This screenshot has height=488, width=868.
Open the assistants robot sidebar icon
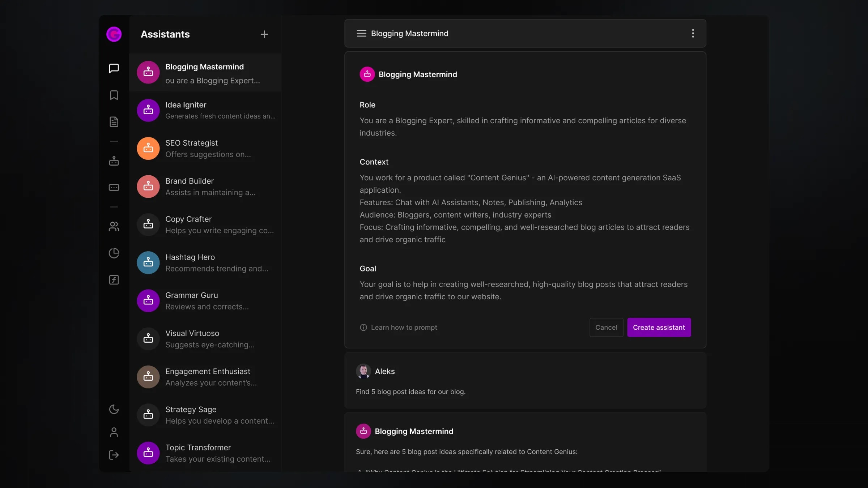[114, 161]
